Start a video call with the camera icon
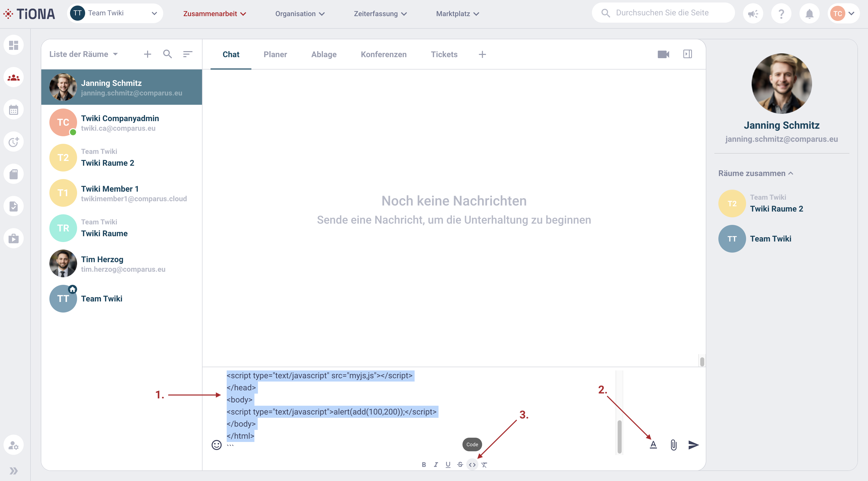The height and width of the screenshot is (481, 868). [x=663, y=54]
